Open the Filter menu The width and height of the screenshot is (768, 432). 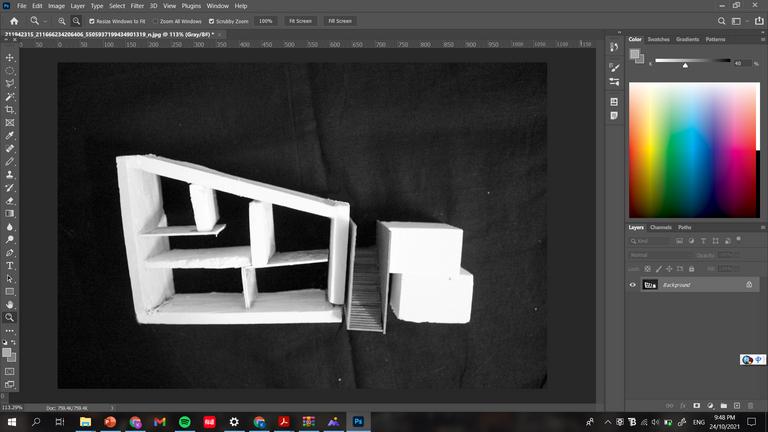tap(137, 6)
